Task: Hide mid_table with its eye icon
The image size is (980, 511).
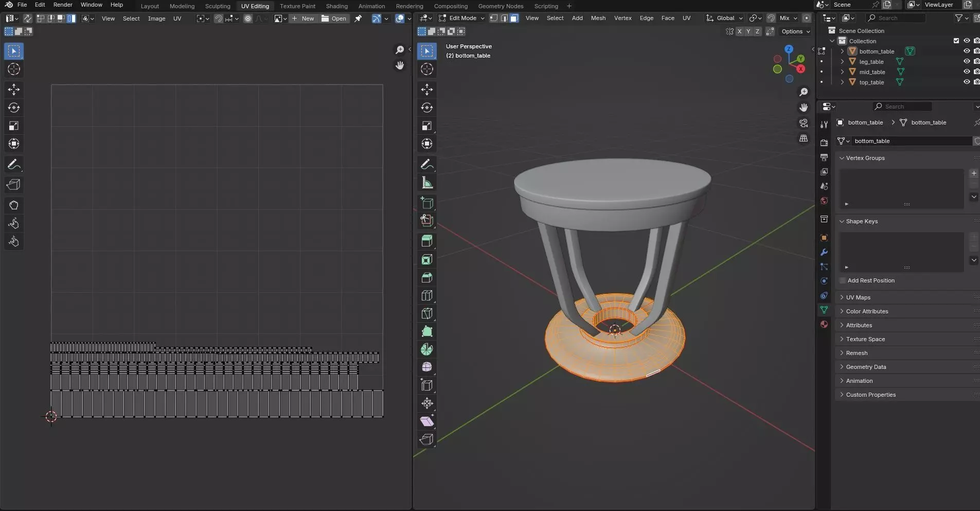Action: coord(967,72)
